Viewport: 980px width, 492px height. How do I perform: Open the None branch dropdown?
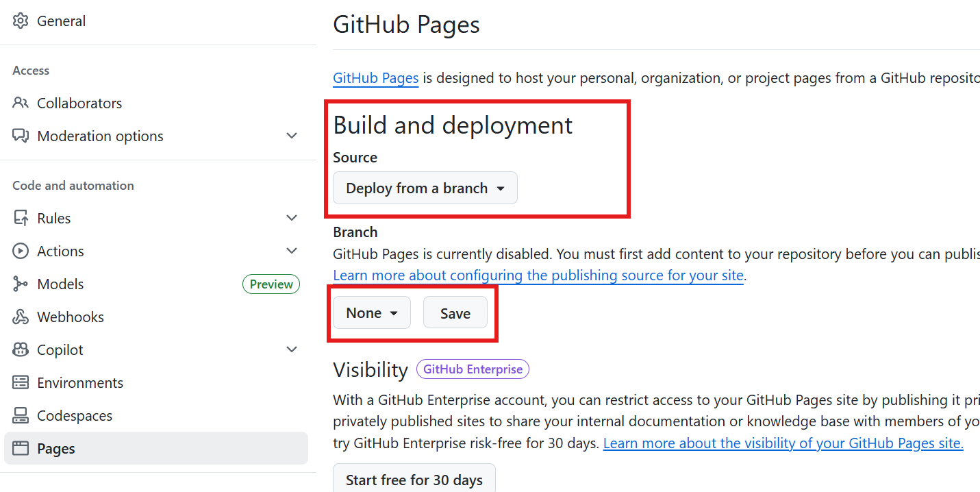point(372,313)
